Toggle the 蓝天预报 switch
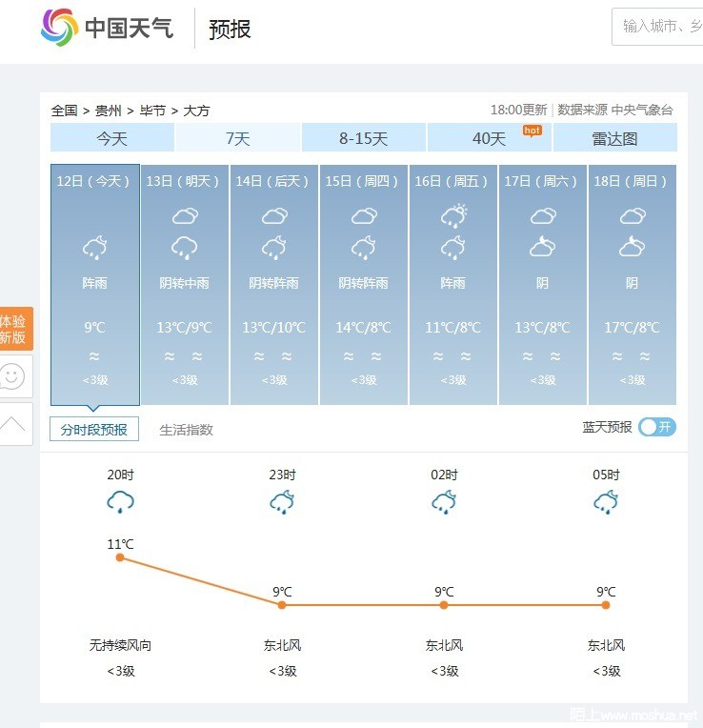The width and height of the screenshot is (703, 728). (656, 427)
